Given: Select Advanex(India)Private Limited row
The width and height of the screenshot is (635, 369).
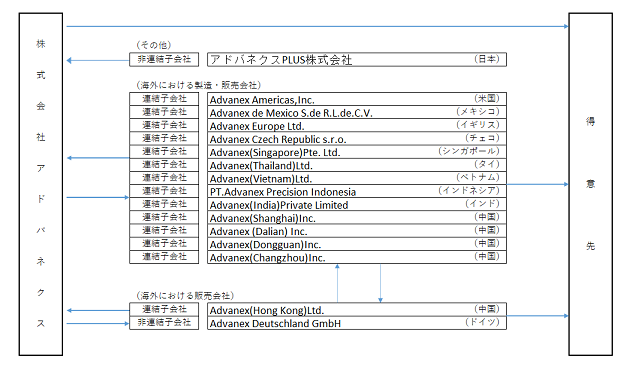Looking at the screenshot, I should pyautogui.click(x=357, y=205).
